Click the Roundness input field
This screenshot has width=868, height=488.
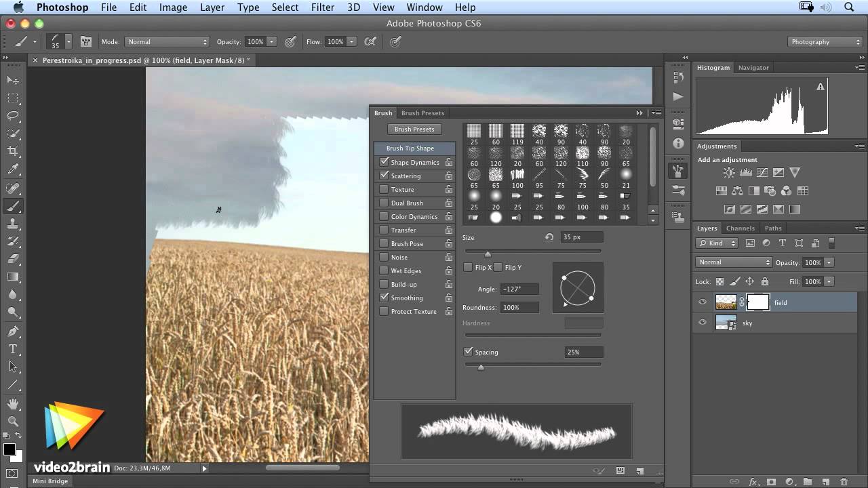pyautogui.click(x=519, y=307)
